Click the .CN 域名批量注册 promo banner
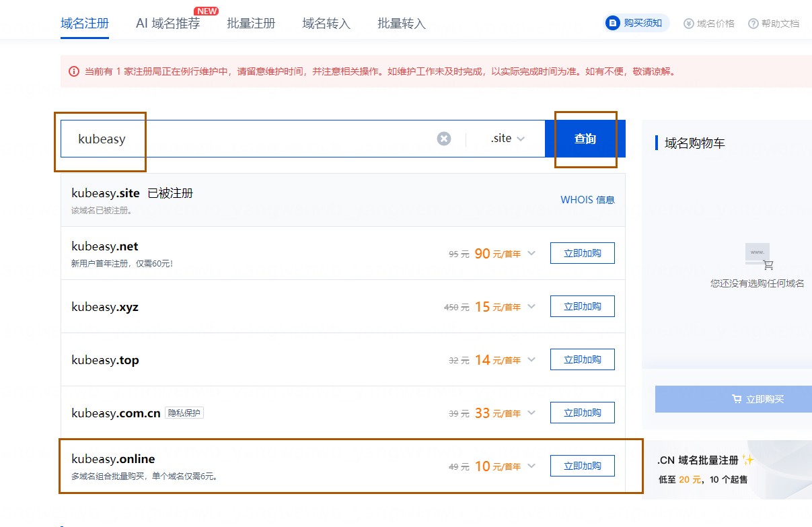The width and height of the screenshot is (812, 527). [727, 470]
